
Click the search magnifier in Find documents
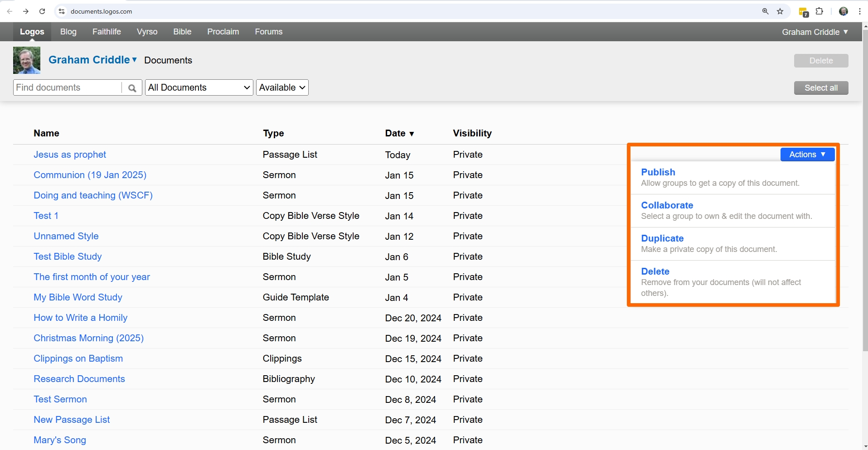132,88
